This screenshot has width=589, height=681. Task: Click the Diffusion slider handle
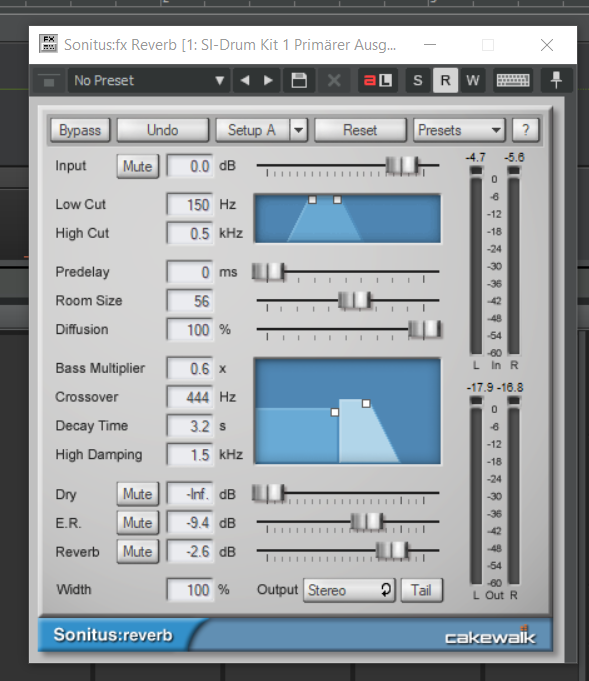(425, 329)
